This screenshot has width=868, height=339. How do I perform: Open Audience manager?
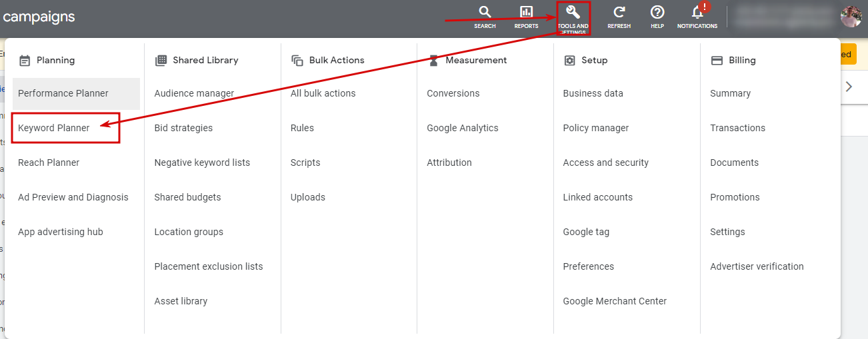coord(194,93)
